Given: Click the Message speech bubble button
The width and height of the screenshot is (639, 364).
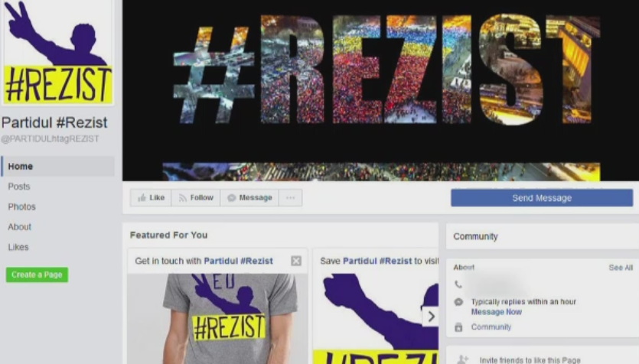Looking at the screenshot, I should [249, 198].
